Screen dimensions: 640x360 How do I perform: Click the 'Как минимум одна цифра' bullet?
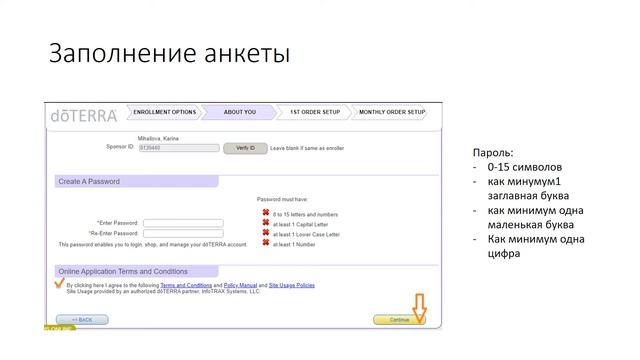[x=536, y=246]
